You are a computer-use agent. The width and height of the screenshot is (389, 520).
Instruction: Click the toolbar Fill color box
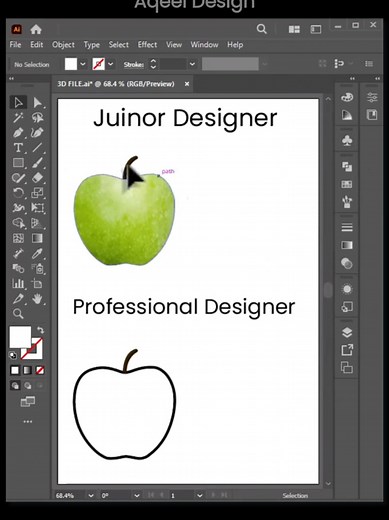[x=20, y=337]
